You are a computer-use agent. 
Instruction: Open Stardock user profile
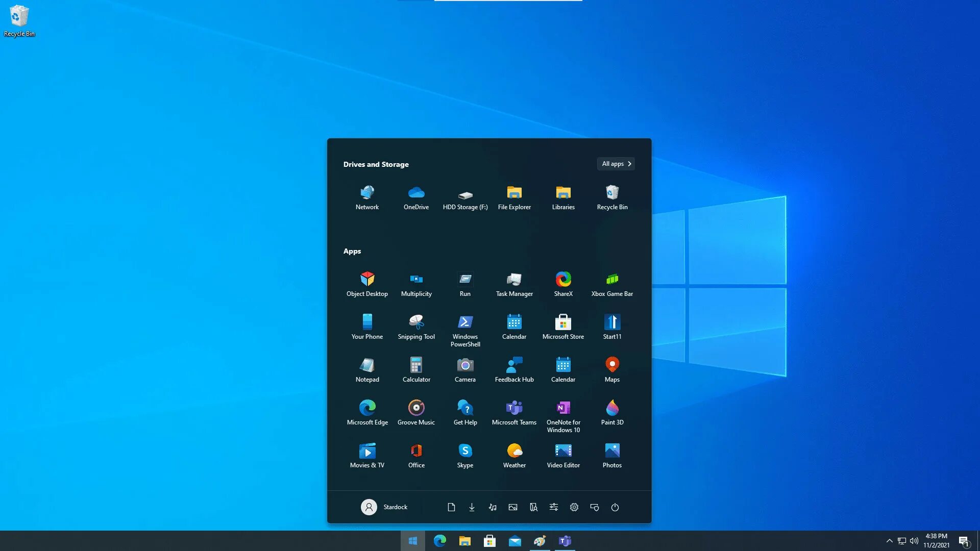(x=384, y=507)
